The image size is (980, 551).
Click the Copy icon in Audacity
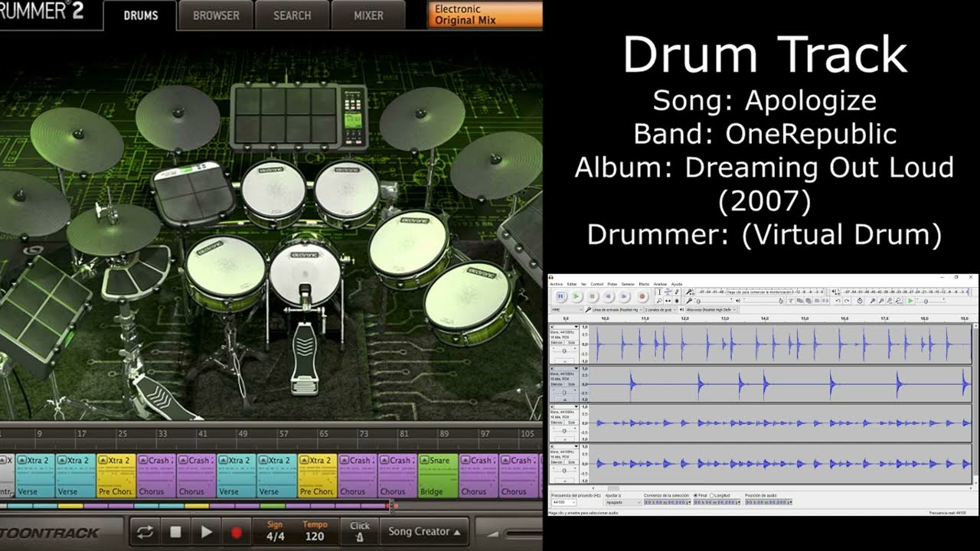pyautogui.click(x=800, y=300)
